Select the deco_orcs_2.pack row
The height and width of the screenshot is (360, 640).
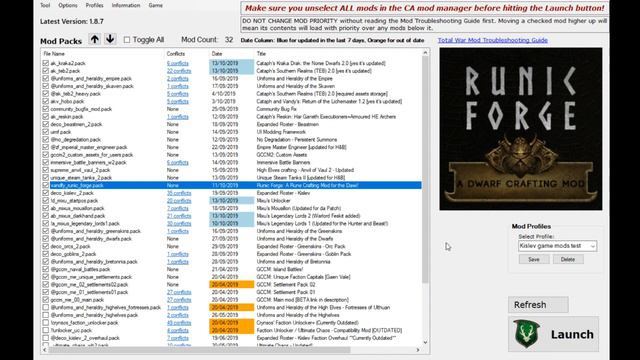pos(231,247)
